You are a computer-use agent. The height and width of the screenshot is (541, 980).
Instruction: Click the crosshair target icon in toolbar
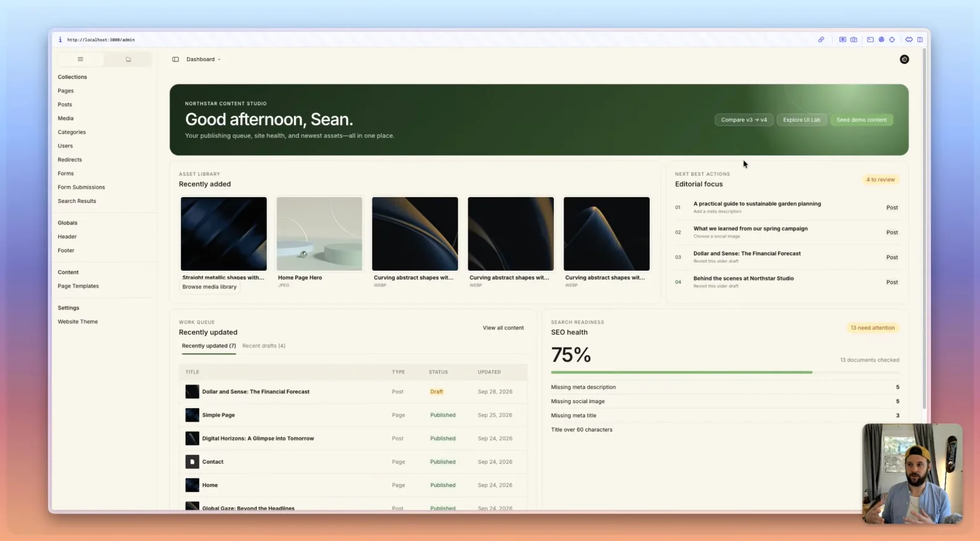[892, 40]
